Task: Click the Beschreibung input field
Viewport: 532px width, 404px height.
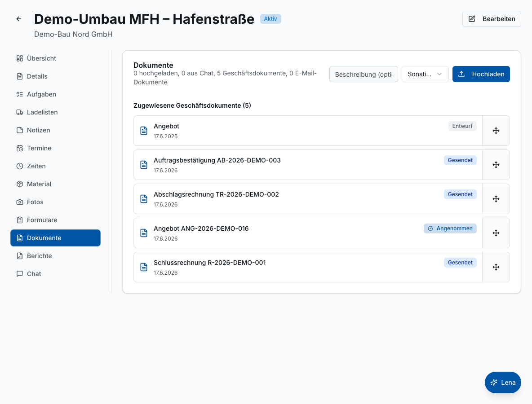Action: (x=364, y=74)
